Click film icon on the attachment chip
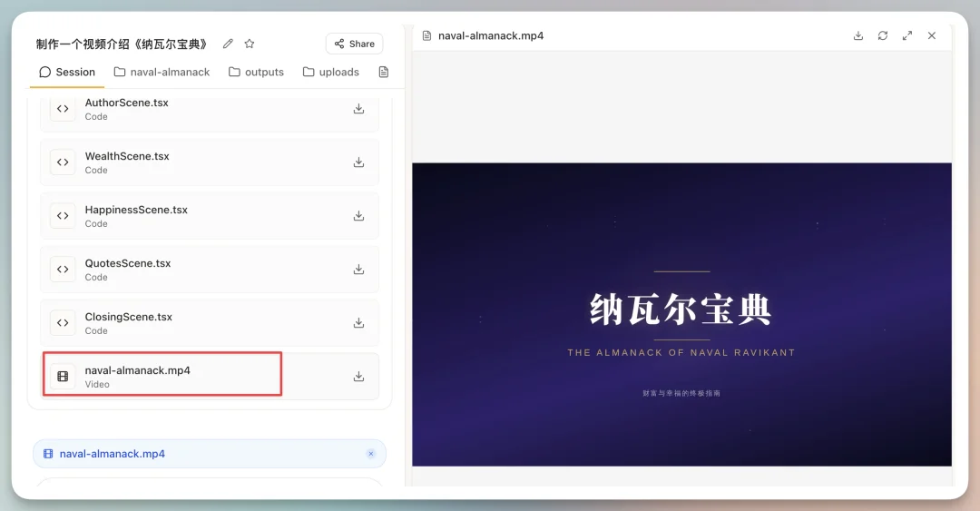The image size is (980, 511). (48, 454)
